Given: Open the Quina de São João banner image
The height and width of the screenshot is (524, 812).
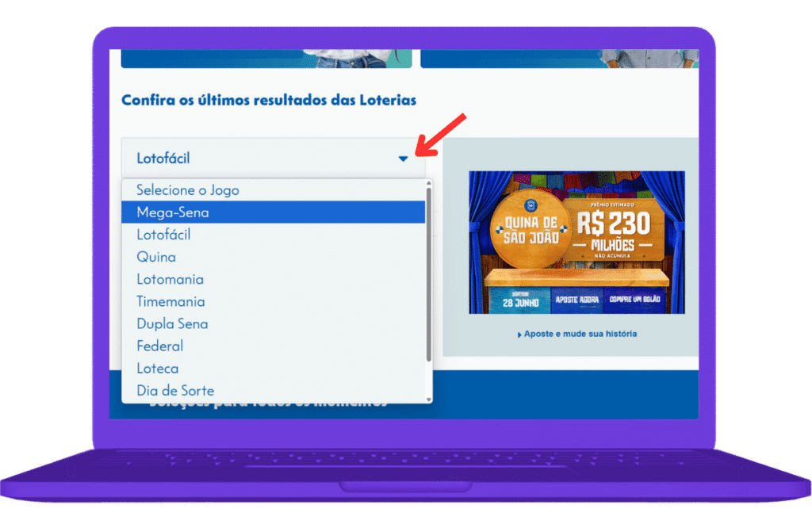Looking at the screenshot, I should coord(577,243).
